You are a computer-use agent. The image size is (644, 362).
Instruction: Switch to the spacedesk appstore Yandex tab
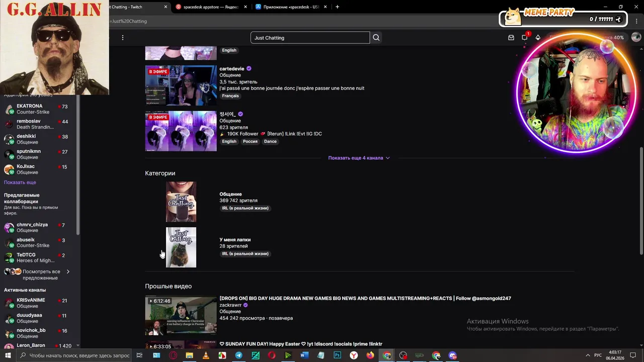(x=210, y=7)
